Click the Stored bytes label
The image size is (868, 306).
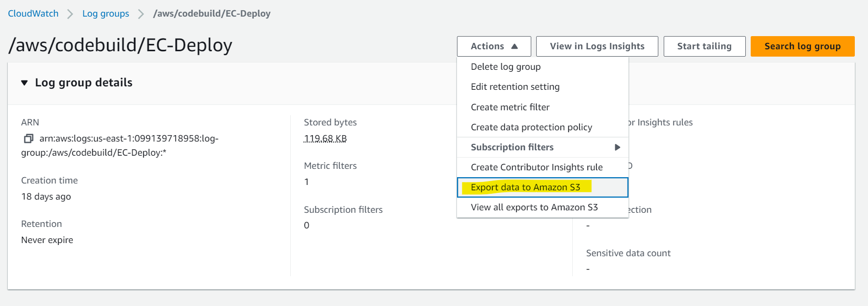(330, 122)
